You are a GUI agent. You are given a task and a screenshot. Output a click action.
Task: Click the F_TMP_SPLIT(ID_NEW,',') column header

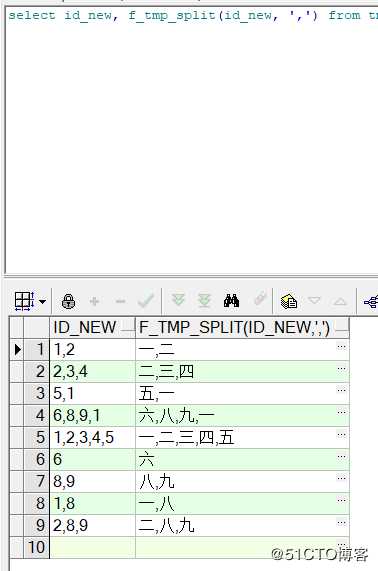coord(242,328)
